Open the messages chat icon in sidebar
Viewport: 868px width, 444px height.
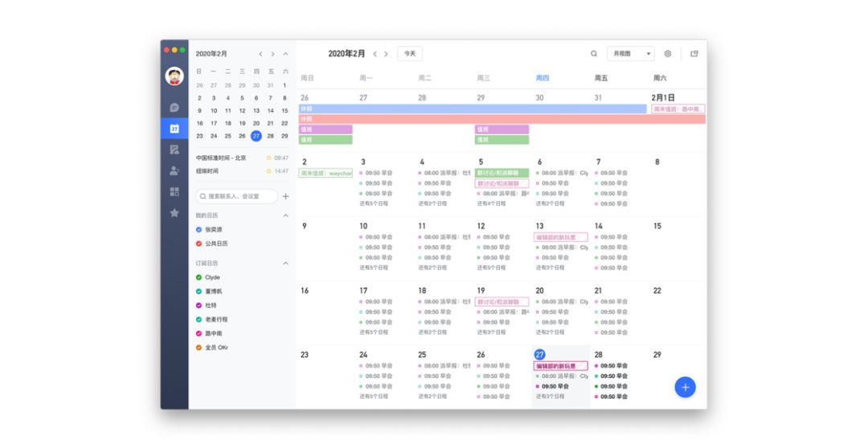[x=174, y=108]
